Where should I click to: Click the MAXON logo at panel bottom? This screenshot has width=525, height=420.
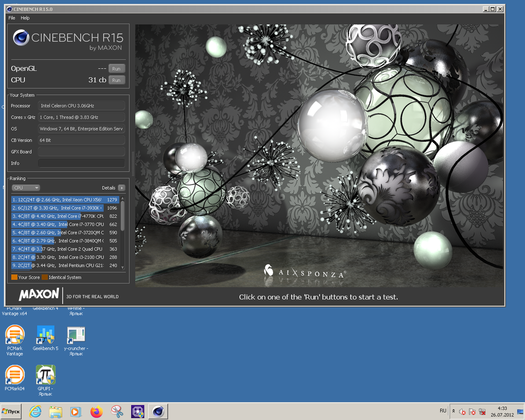(39, 294)
